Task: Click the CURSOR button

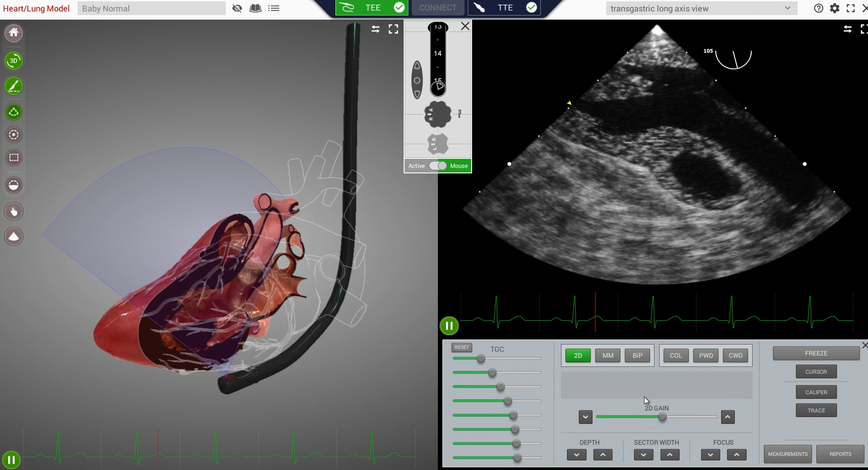Action: click(816, 371)
